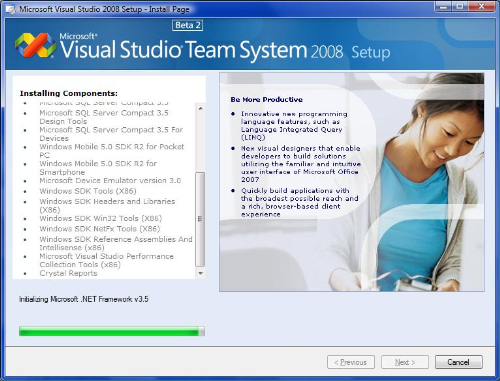Maximize the setup window
The height and width of the screenshot is (381, 500).
pos(460,6)
